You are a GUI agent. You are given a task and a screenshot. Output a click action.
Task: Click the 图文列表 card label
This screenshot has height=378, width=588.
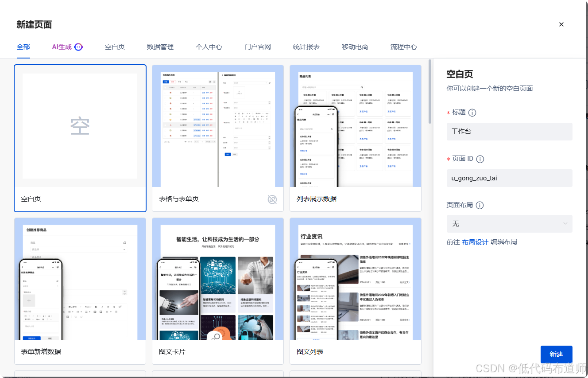[x=310, y=352]
